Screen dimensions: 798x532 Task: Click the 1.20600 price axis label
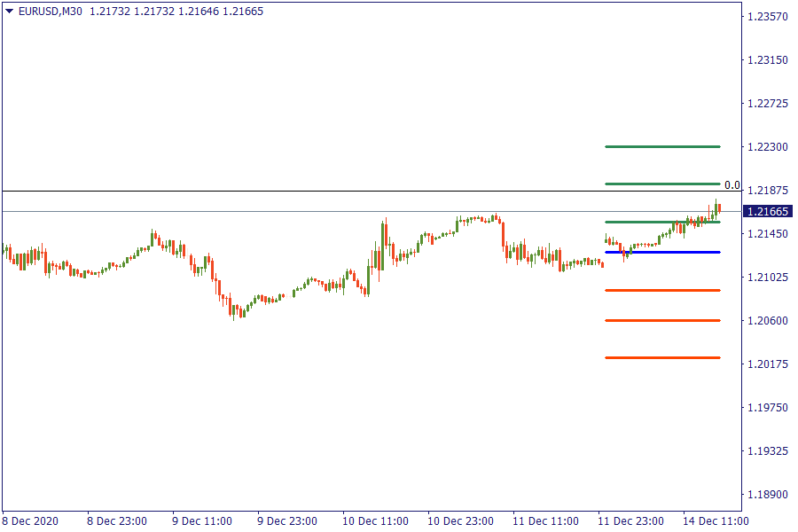[767, 321]
